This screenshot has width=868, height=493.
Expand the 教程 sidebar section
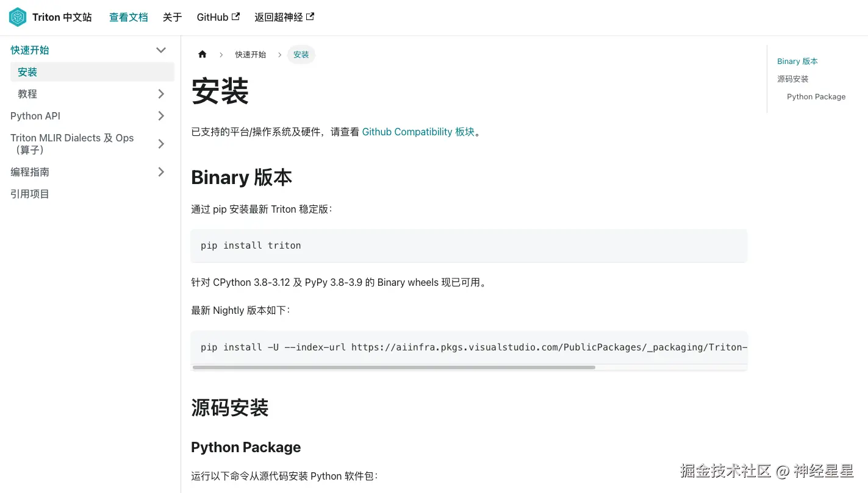click(160, 94)
